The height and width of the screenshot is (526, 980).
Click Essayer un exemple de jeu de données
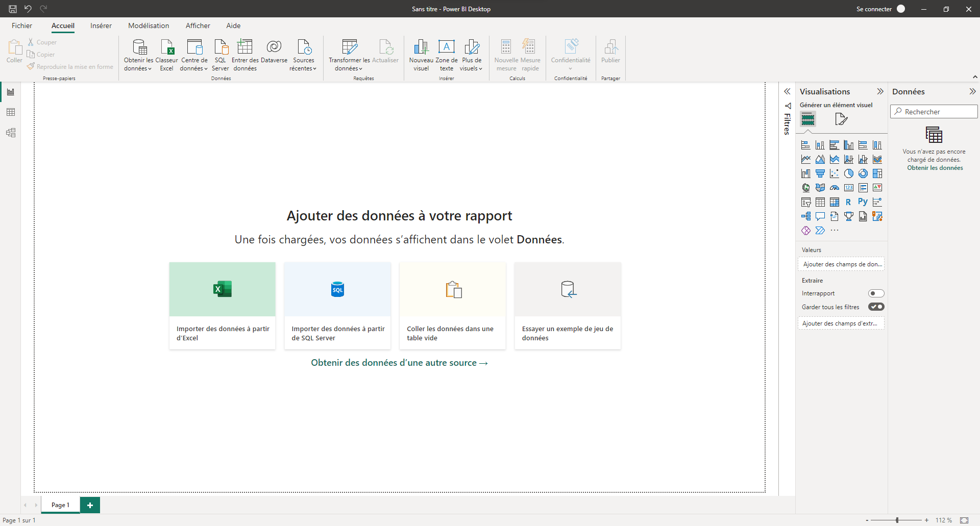pyautogui.click(x=568, y=306)
